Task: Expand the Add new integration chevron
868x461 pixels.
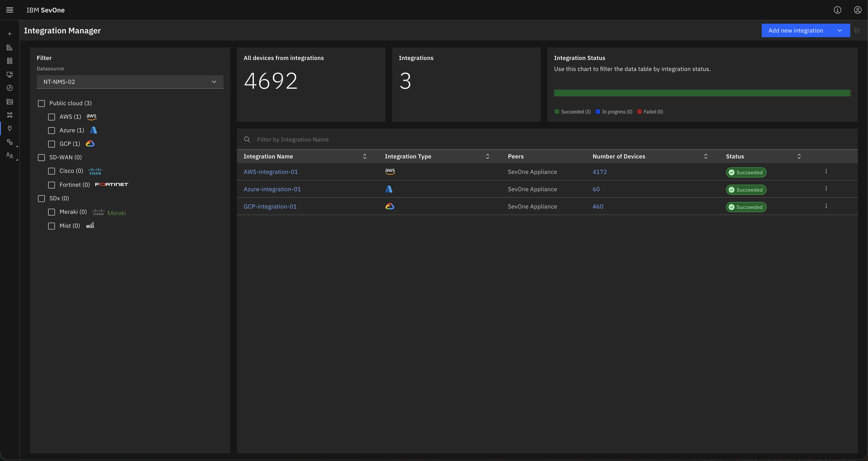Action: 840,31
